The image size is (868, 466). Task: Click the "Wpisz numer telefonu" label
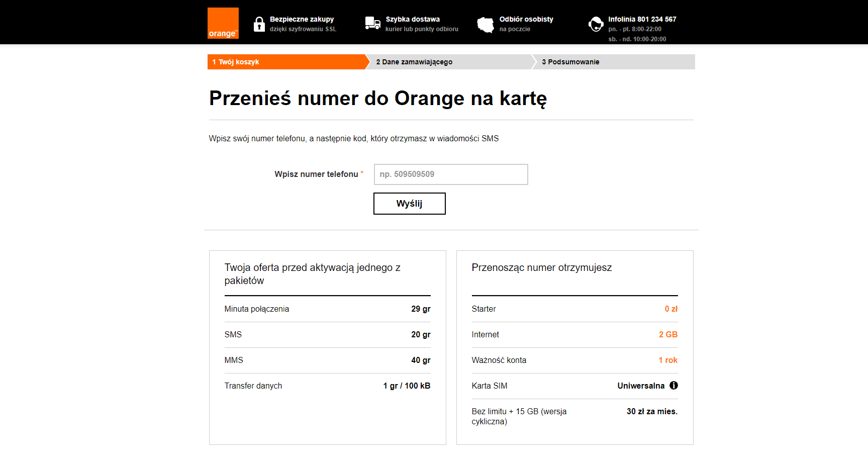point(316,174)
